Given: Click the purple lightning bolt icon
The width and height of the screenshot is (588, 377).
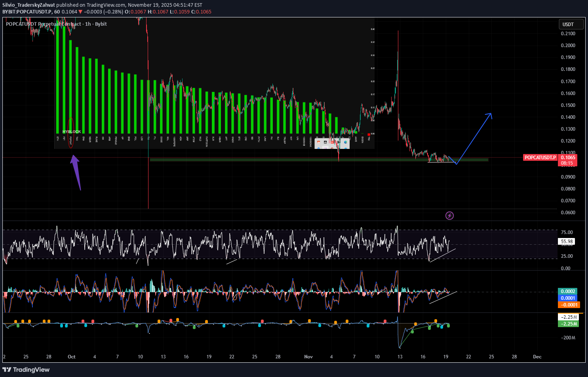Looking at the screenshot, I should point(449,215).
